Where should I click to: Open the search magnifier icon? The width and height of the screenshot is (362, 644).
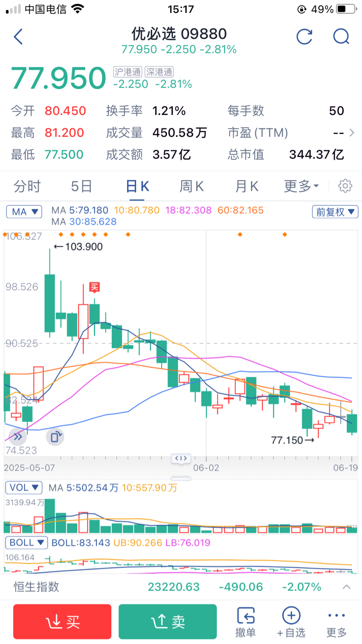pyautogui.click(x=341, y=37)
